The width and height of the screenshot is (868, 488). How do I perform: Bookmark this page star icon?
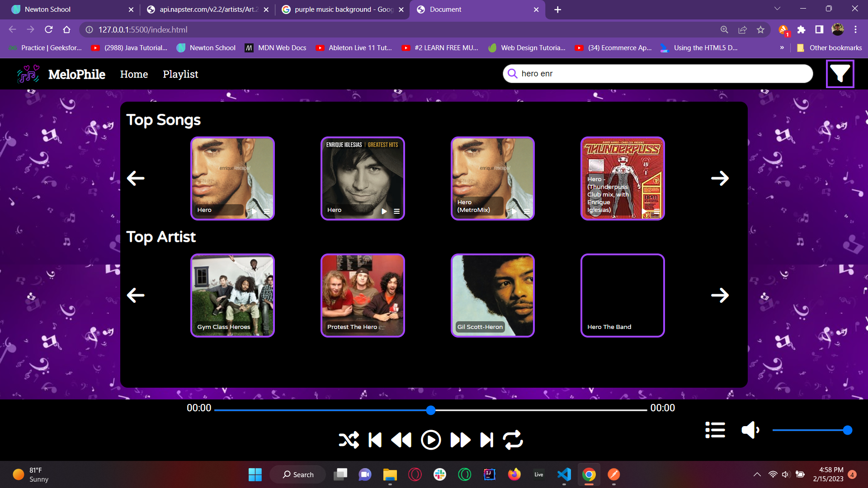pyautogui.click(x=760, y=29)
